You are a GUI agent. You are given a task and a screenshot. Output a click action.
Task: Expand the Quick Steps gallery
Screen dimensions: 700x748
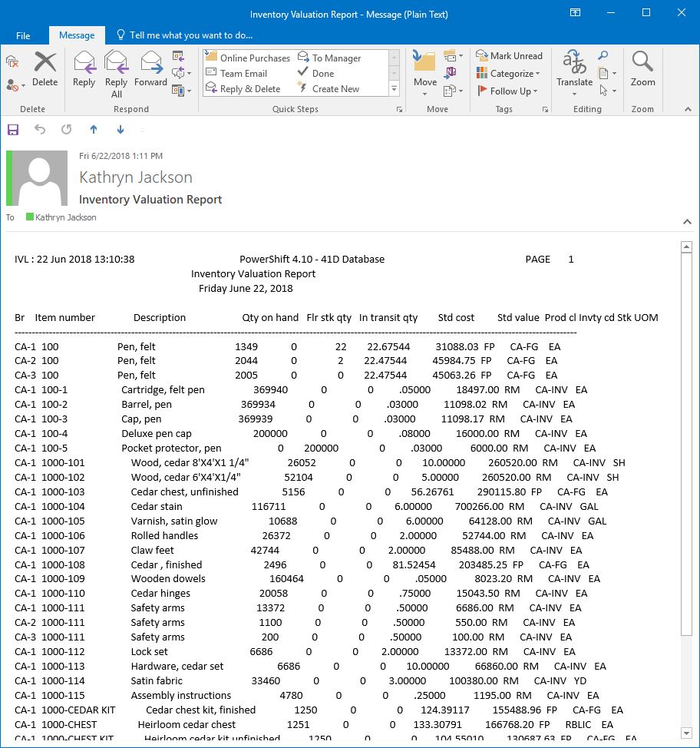coord(395,89)
